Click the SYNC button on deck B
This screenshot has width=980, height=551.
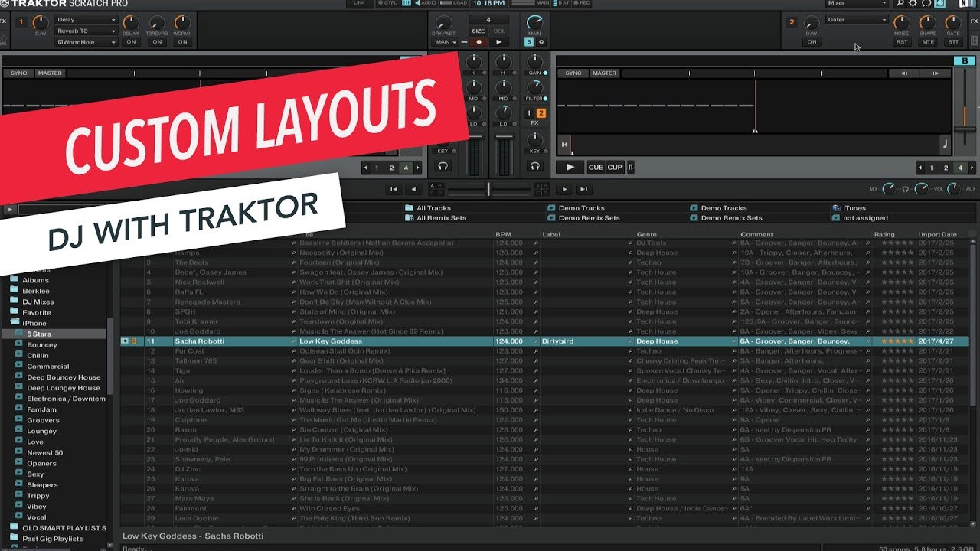[573, 73]
